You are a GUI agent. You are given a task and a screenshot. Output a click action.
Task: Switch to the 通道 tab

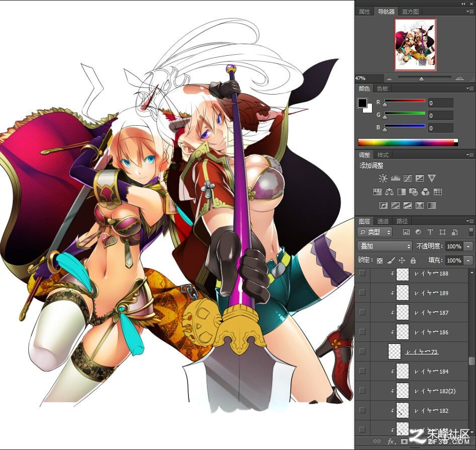383,221
